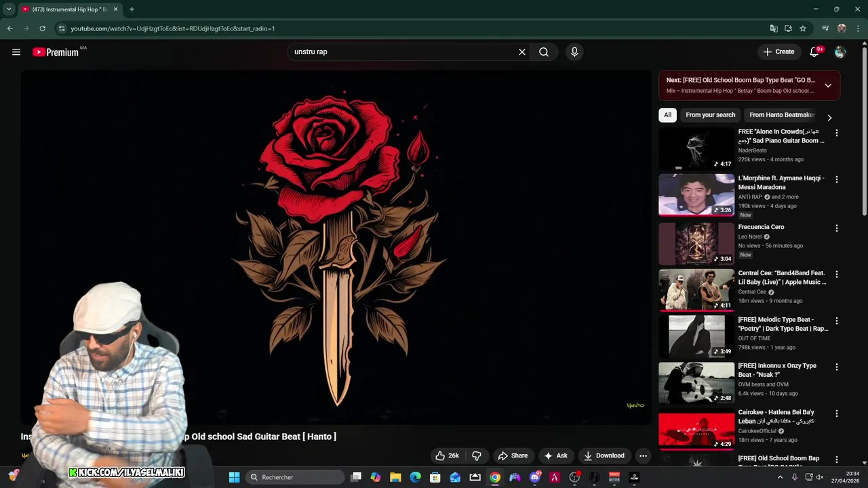Open Inkonnu x Onzy Nsak thumbnail

[x=696, y=383]
